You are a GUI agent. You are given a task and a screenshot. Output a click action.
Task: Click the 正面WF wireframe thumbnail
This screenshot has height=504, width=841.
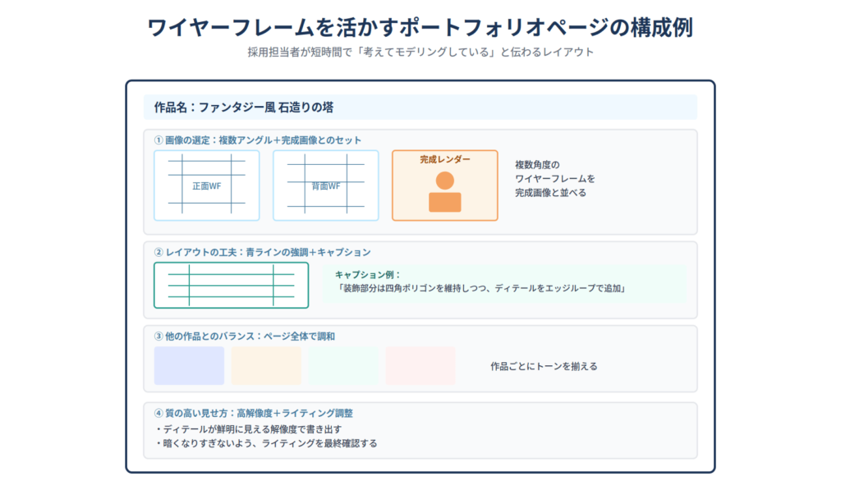click(206, 186)
